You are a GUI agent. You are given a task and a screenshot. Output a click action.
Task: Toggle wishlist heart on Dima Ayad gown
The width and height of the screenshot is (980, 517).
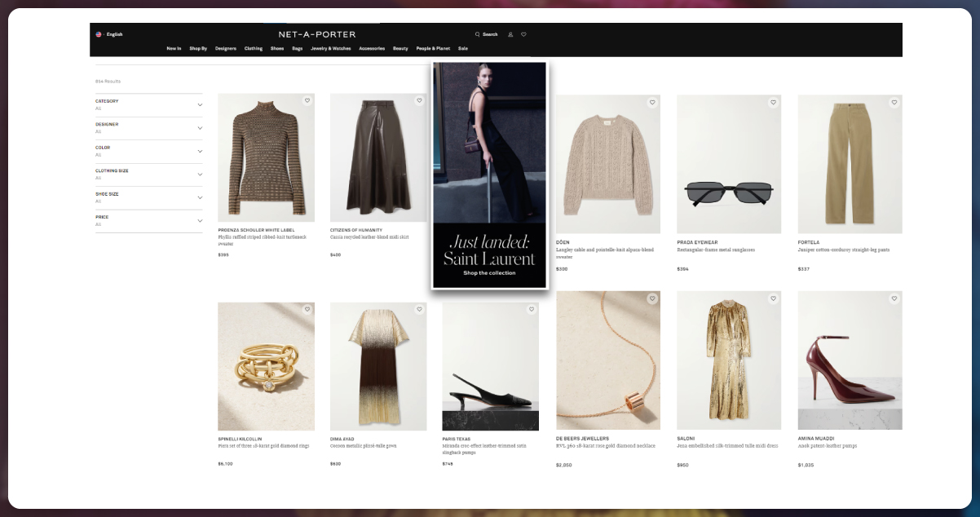point(419,310)
